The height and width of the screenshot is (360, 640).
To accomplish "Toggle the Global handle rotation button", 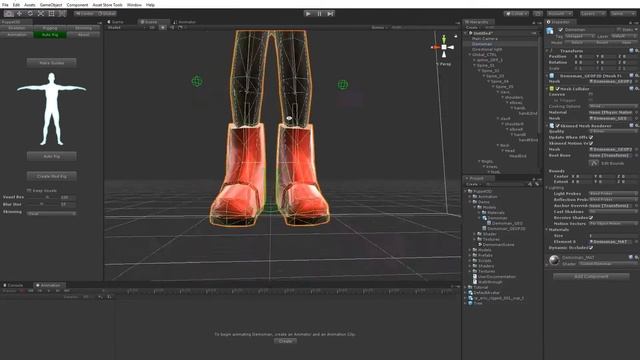I will 106,13.
